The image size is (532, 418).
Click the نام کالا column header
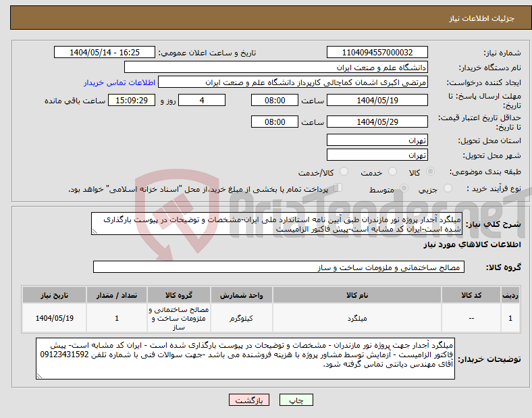(x=357, y=295)
